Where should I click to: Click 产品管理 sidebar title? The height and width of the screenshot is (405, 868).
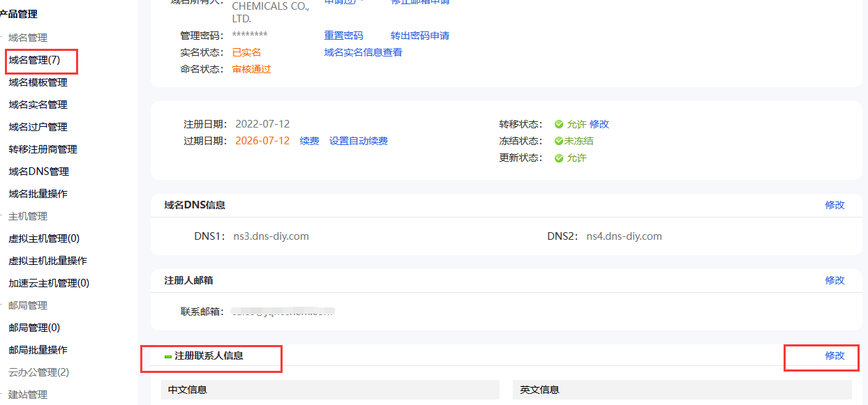(x=19, y=14)
